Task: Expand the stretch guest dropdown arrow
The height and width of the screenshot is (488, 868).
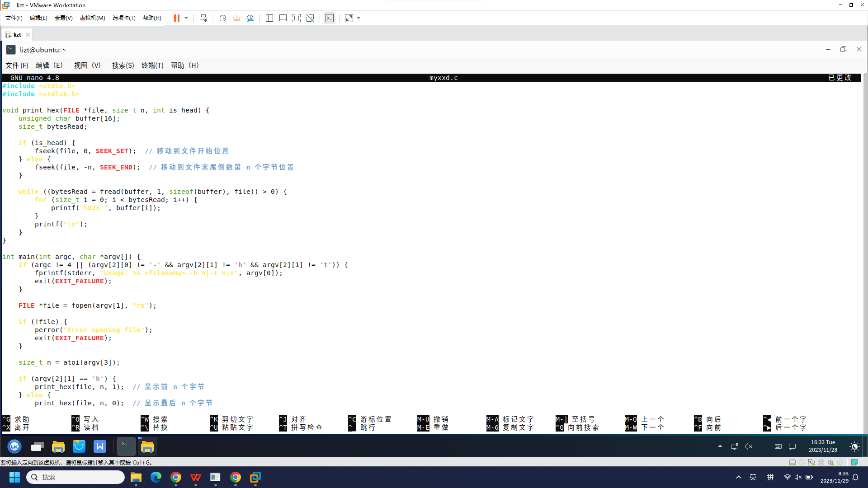Action: [359, 18]
